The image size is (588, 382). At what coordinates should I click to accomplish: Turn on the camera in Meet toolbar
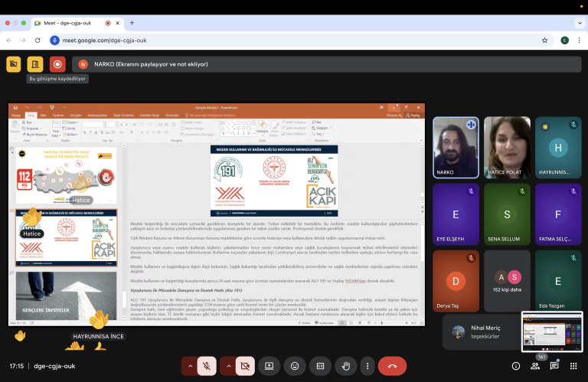[245, 366]
